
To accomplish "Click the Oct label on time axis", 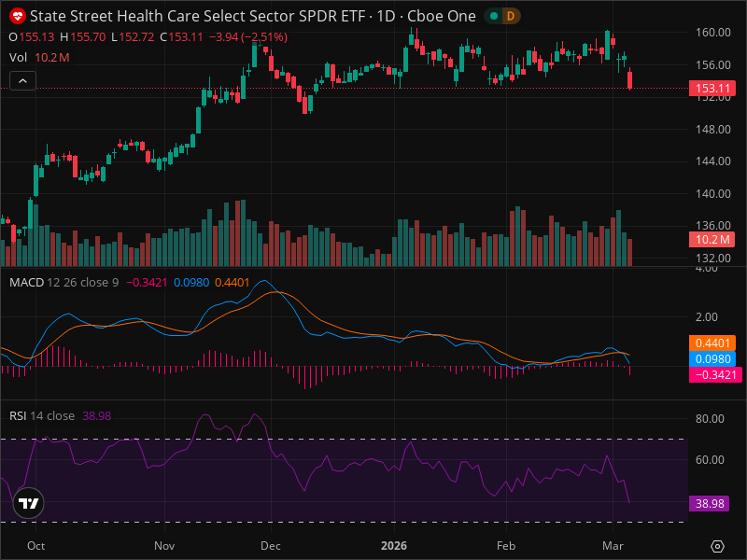I will 35,546.
